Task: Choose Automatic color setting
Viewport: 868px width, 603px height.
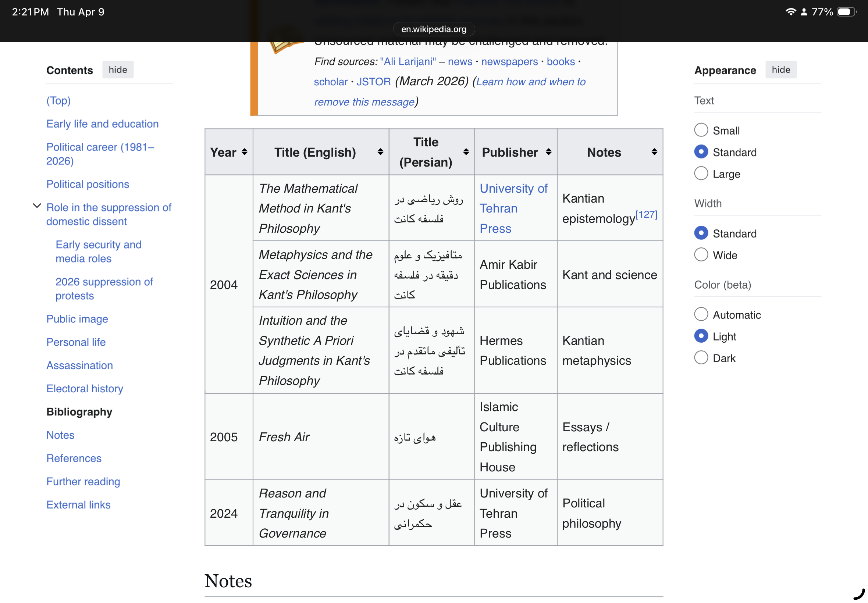Action: 701,314
